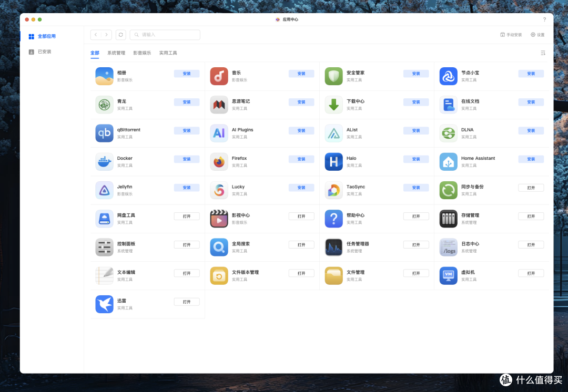Click the Jellyfin app icon
The width and height of the screenshot is (568, 392).
click(104, 190)
